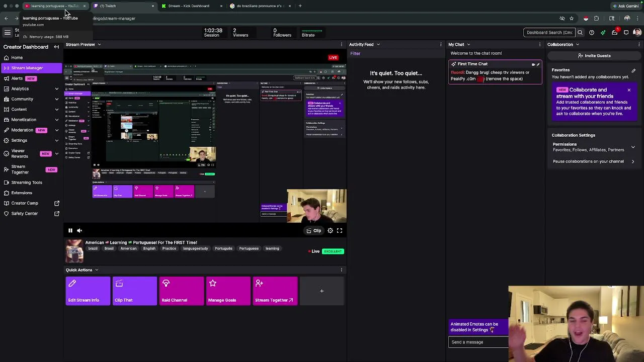This screenshot has width=644, height=362.
Task: Expand the Community sidebar section
Action: 56,99
